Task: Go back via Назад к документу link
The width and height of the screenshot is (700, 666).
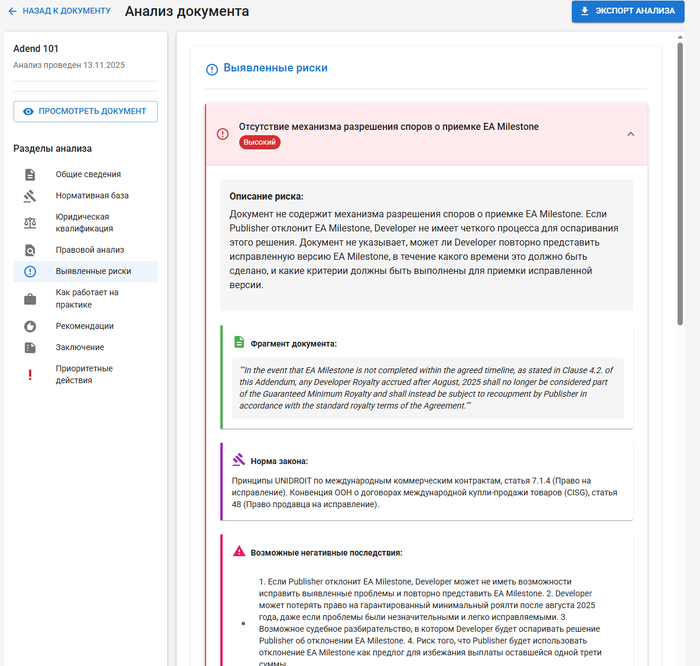Action: click(58, 11)
